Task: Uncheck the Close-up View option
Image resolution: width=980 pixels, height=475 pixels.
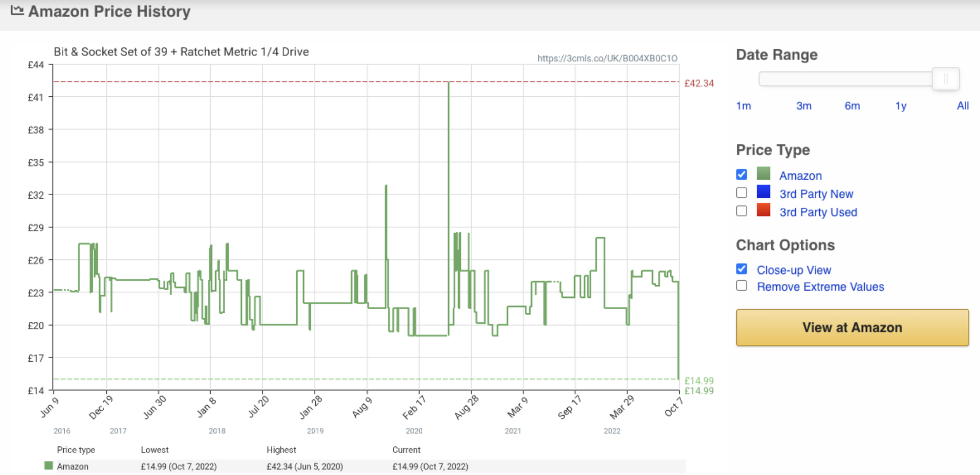Action: pyautogui.click(x=741, y=269)
